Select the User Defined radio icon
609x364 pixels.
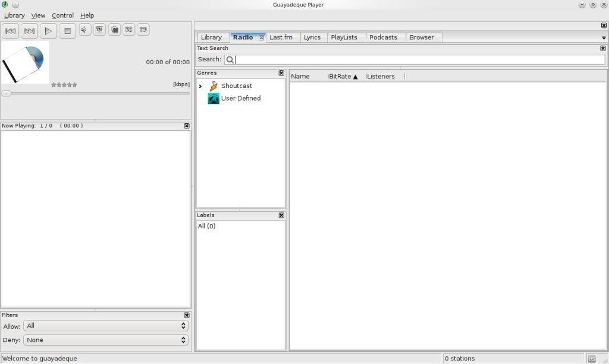click(x=214, y=99)
